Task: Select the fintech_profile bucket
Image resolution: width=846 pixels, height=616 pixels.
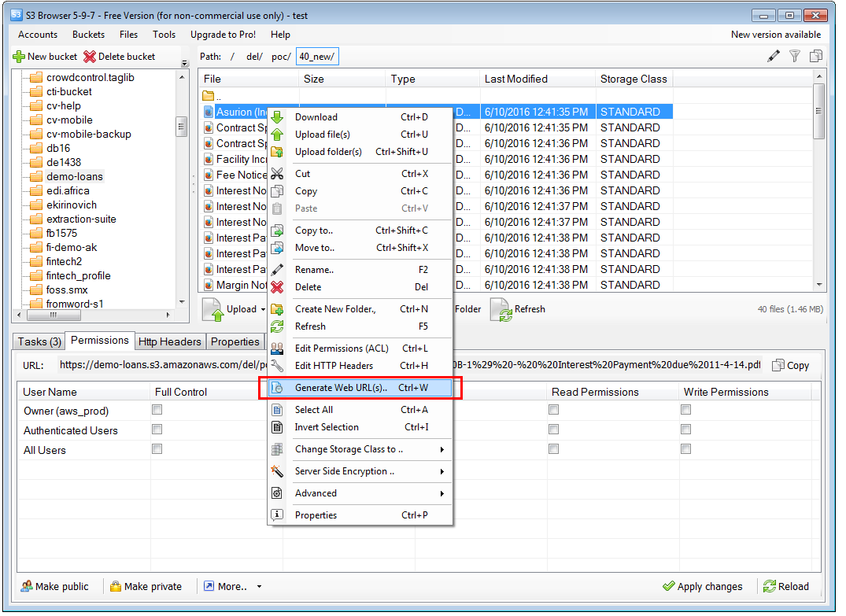Action: (78, 275)
